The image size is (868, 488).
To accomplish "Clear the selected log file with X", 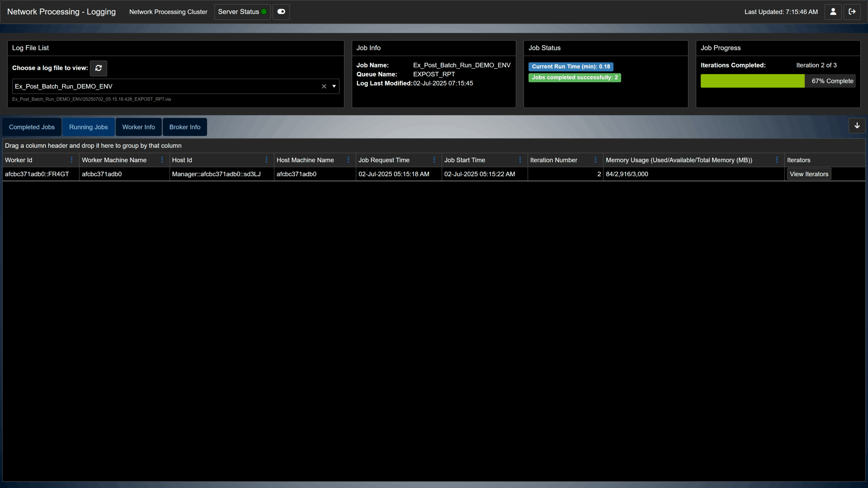I will coord(324,86).
